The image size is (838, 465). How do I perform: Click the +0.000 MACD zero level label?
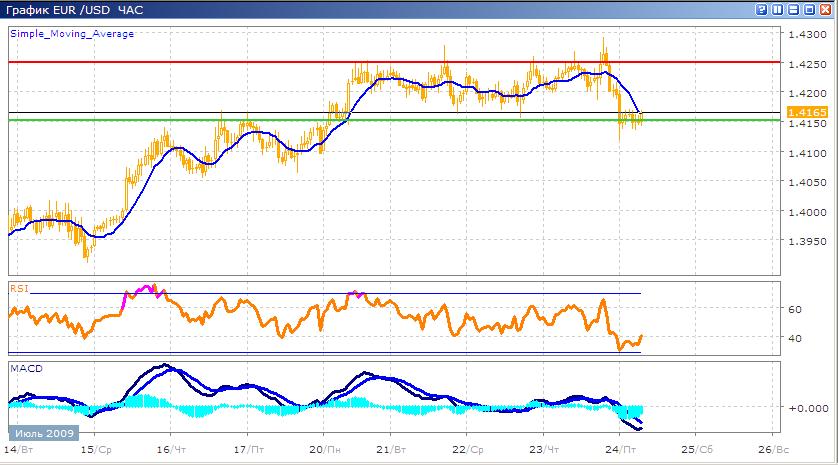[x=806, y=408]
